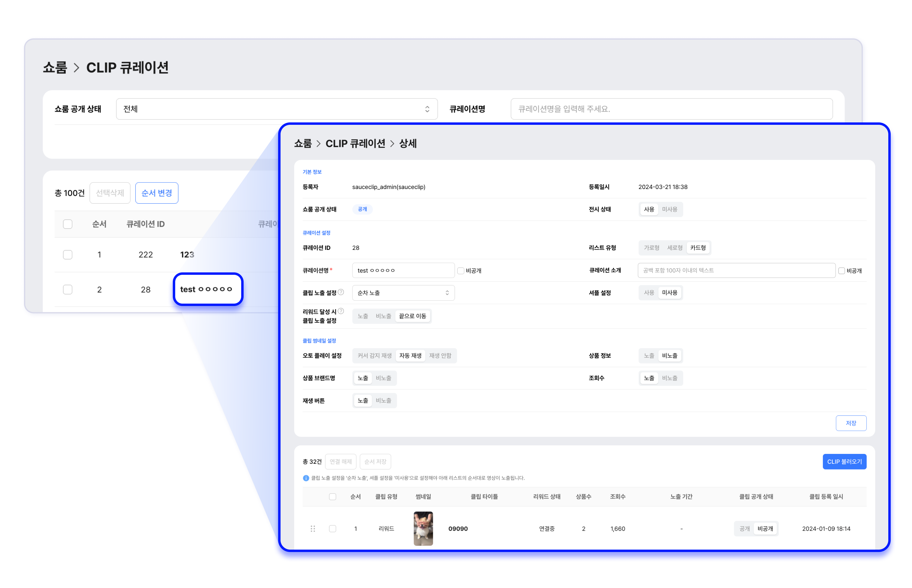Check the 큐레이션 소개 비공개 checkbox
Screen dimensions: 912x588
(841, 271)
